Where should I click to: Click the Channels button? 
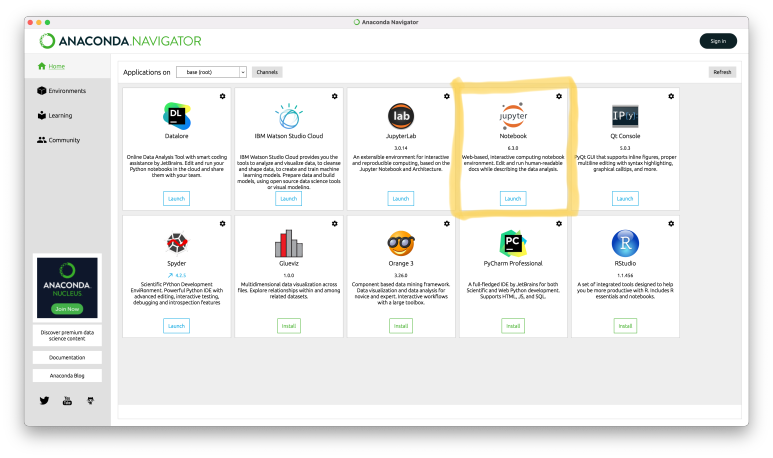tap(267, 72)
